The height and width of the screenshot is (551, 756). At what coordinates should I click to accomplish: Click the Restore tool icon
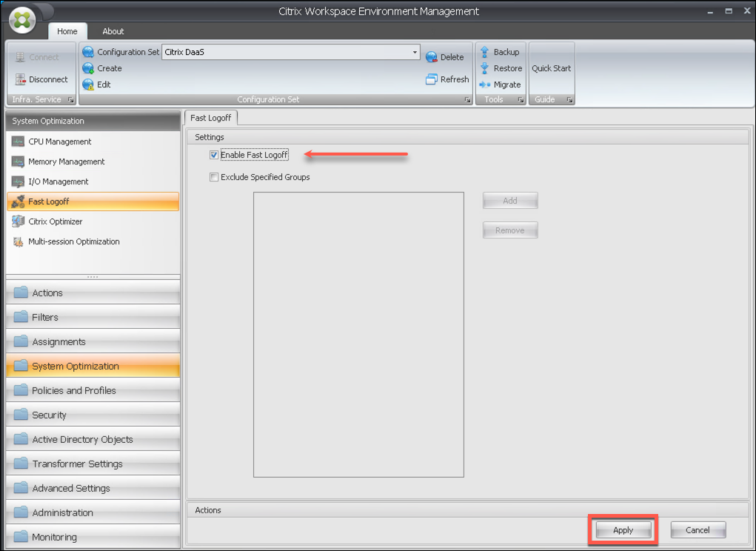click(x=485, y=68)
